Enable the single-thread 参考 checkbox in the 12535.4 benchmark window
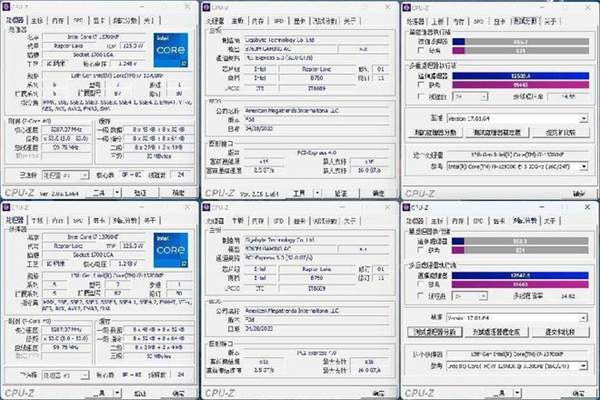600x400 pixels. [x=421, y=50]
